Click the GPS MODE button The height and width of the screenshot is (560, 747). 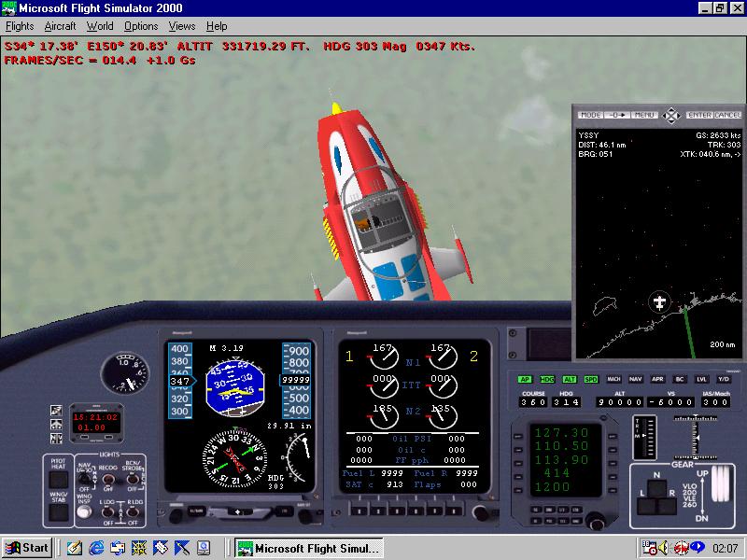pos(590,115)
